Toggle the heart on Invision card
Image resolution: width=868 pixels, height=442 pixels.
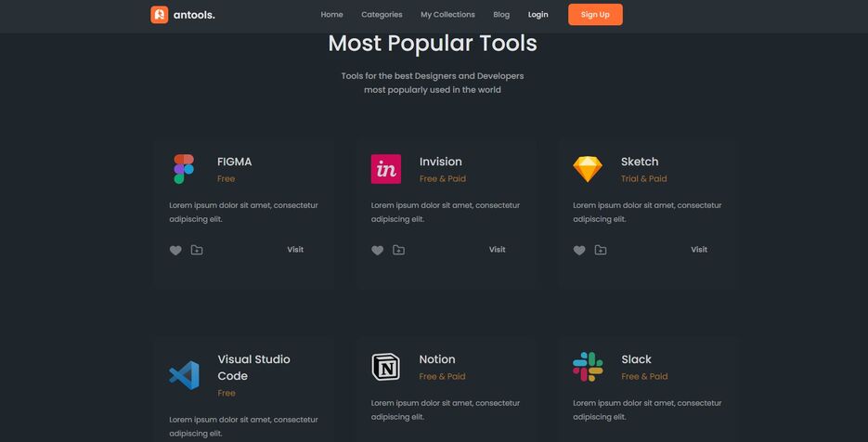pyautogui.click(x=378, y=250)
